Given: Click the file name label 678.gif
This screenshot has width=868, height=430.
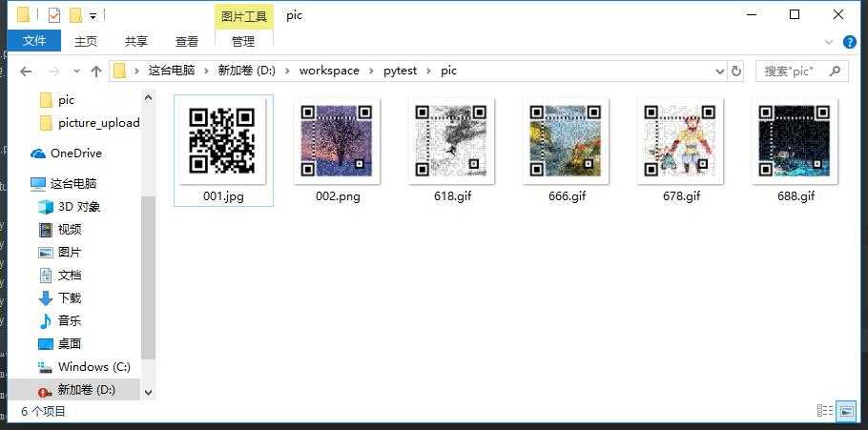Looking at the screenshot, I should pyautogui.click(x=681, y=195).
